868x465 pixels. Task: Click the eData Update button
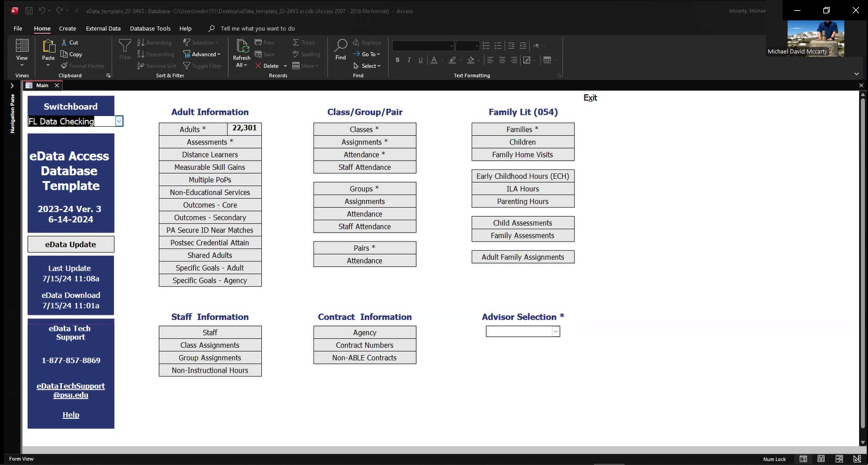tap(71, 245)
